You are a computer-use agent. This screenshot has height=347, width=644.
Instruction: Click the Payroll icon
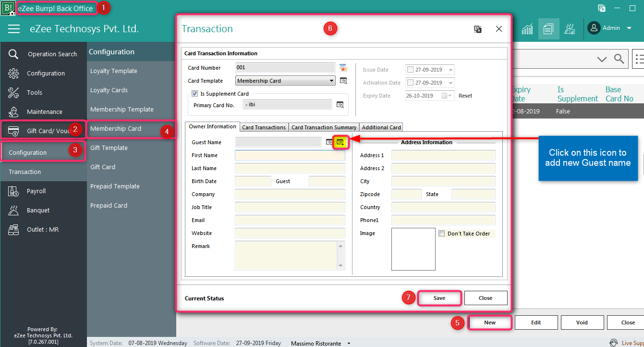click(x=13, y=191)
